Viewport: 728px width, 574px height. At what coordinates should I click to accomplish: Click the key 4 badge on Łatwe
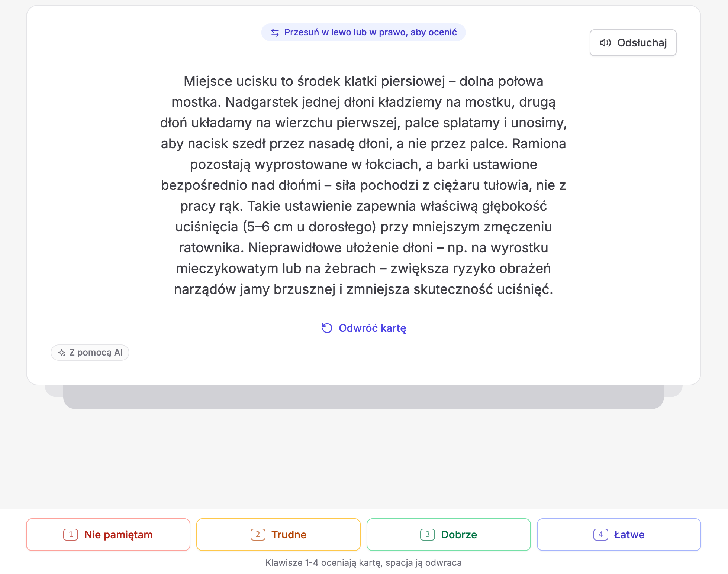click(x=601, y=535)
